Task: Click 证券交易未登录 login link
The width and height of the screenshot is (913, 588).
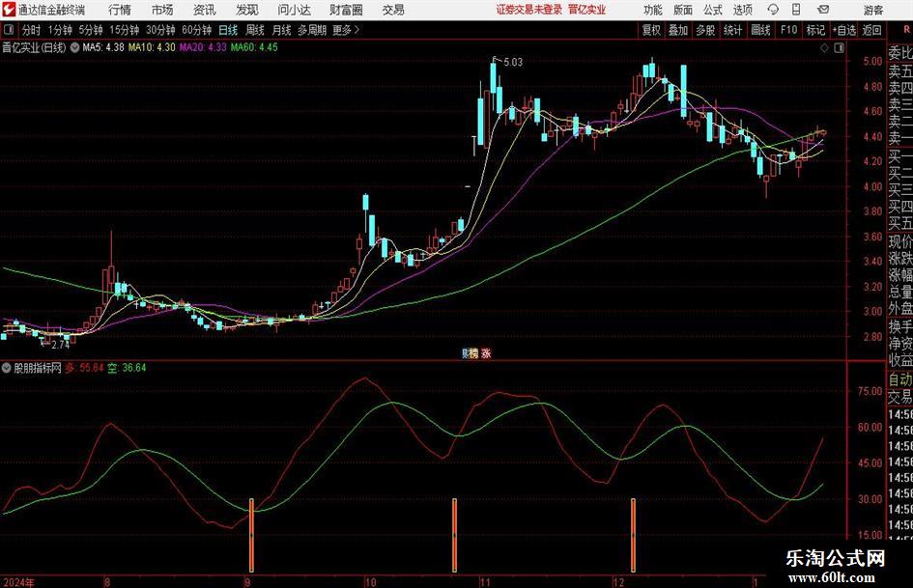Action: 529,10
